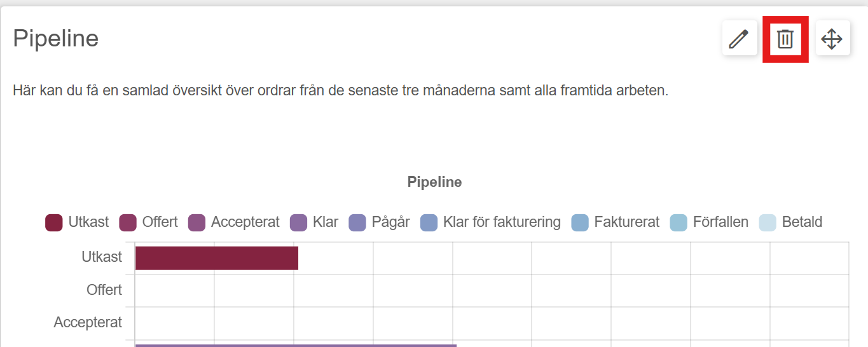Click the purple bar below Accepterat

click(296, 346)
